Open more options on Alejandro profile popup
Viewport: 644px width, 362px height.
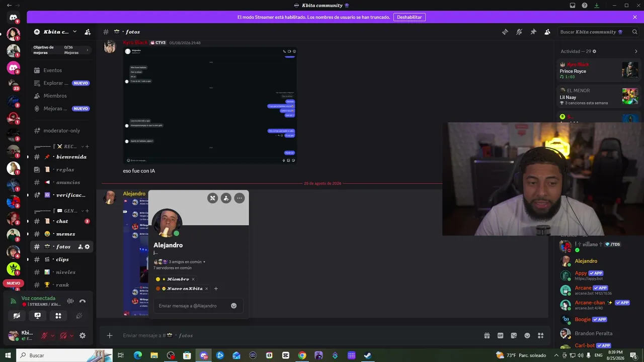click(x=239, y=198)
